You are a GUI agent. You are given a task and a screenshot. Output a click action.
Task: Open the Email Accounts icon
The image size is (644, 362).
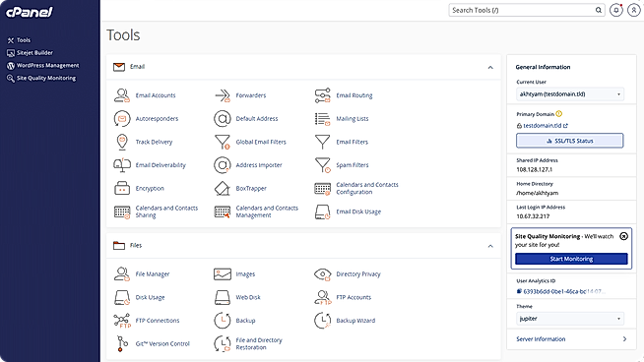tap(122, 95)
